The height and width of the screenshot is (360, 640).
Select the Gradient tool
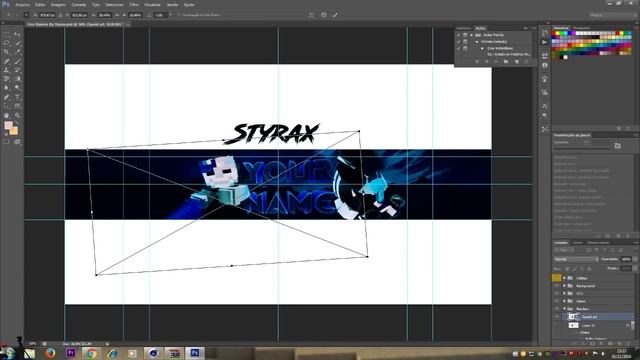click(x=17, y=79)
